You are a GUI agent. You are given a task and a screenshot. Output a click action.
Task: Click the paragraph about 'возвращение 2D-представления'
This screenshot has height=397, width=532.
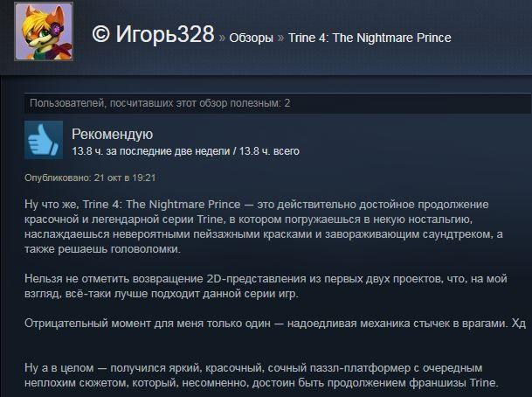coord(266,286)
